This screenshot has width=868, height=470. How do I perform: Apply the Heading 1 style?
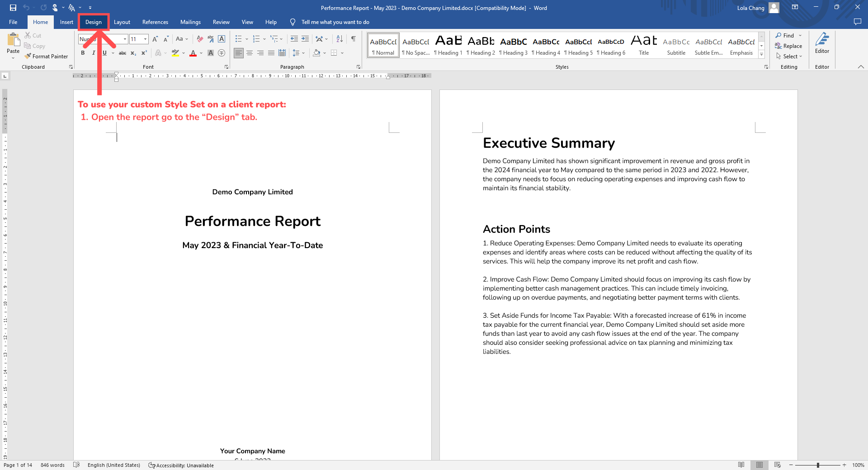click(448, 45)
